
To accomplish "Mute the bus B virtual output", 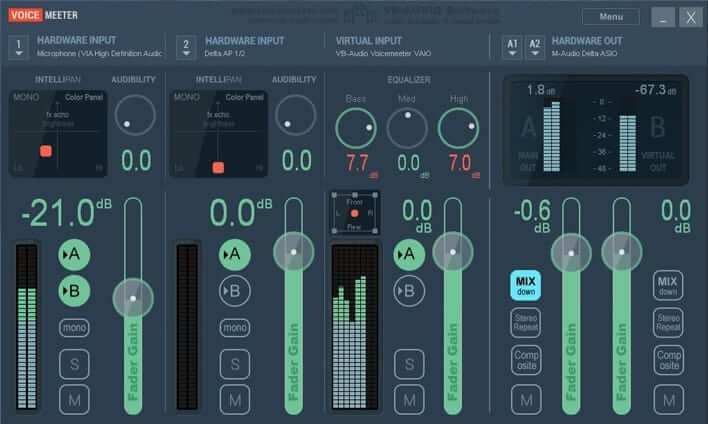I will (669, 400).
